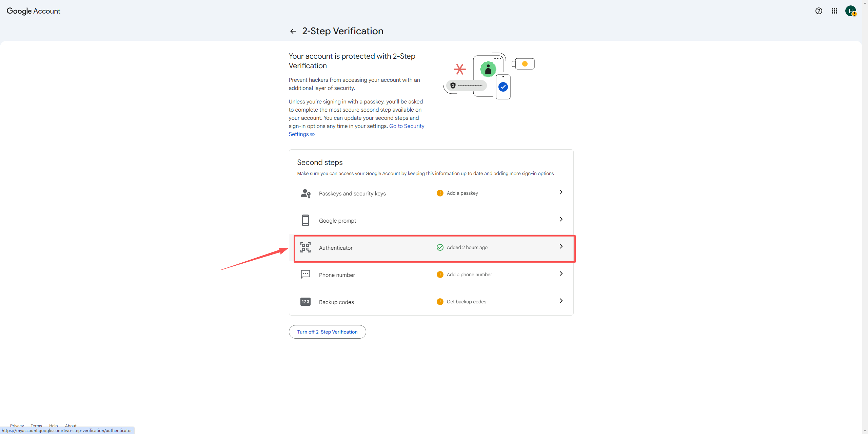Follow the Go to Security Settings link
The height and width of the screenshot is (434, 868).
pos(407,126)
